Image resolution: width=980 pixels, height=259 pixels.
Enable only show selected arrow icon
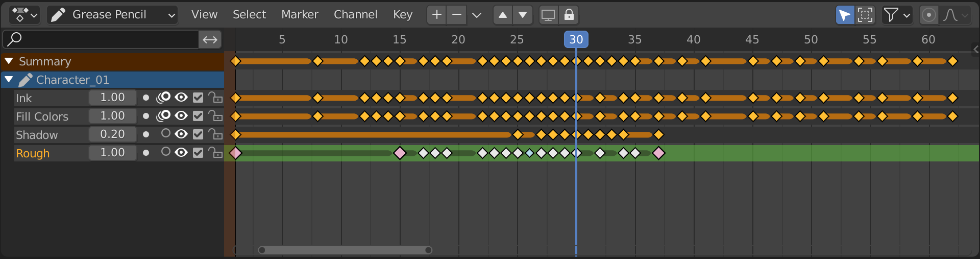845,15
